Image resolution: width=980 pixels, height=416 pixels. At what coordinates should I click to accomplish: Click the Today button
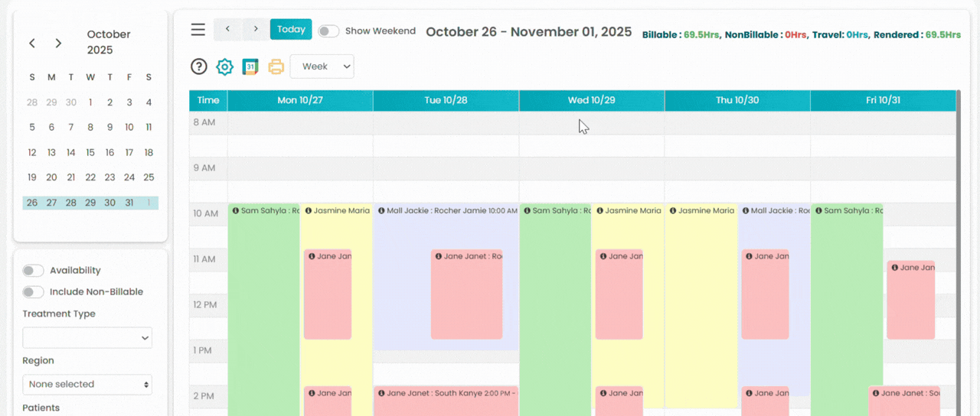point(291,29)
